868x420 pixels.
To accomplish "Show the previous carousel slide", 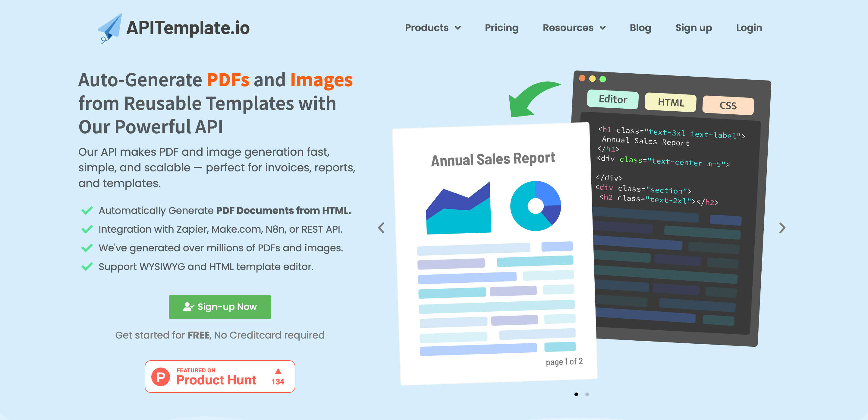I will coord(381,228).
